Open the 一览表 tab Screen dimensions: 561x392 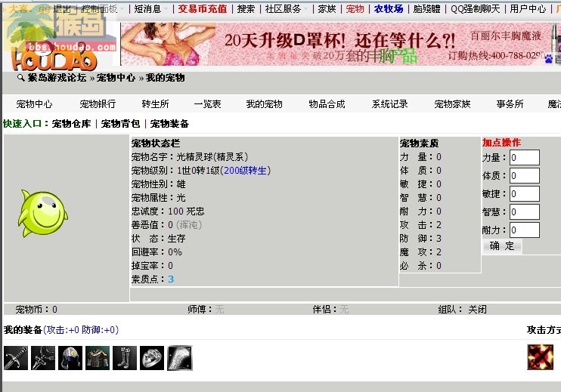(x=207, y=104)
